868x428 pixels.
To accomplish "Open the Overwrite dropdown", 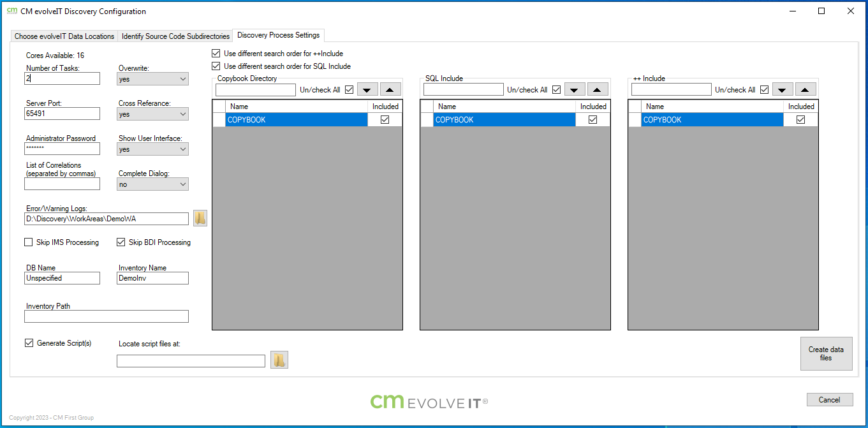I will pos(153,79).
